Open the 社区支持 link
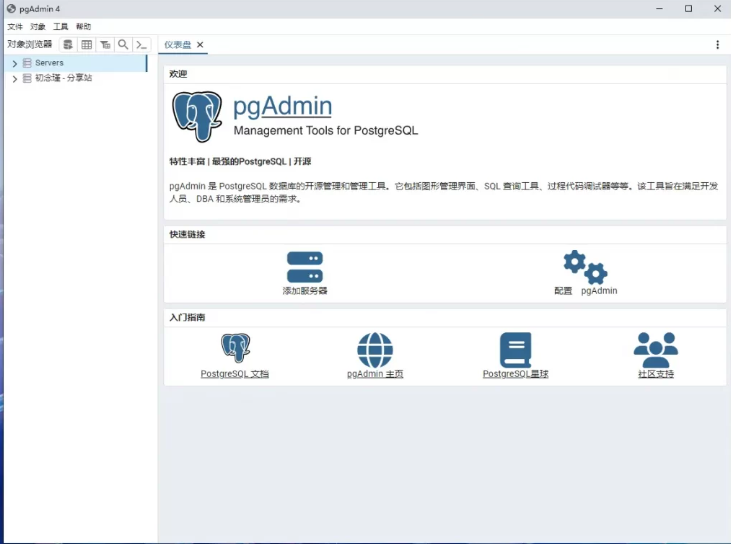The width and height of the screenshot is (731, 544). pos(656,374)
